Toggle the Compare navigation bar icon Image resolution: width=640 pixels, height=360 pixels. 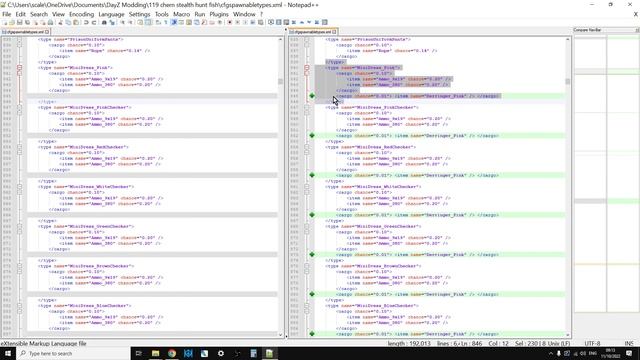(x=324, y=22)
